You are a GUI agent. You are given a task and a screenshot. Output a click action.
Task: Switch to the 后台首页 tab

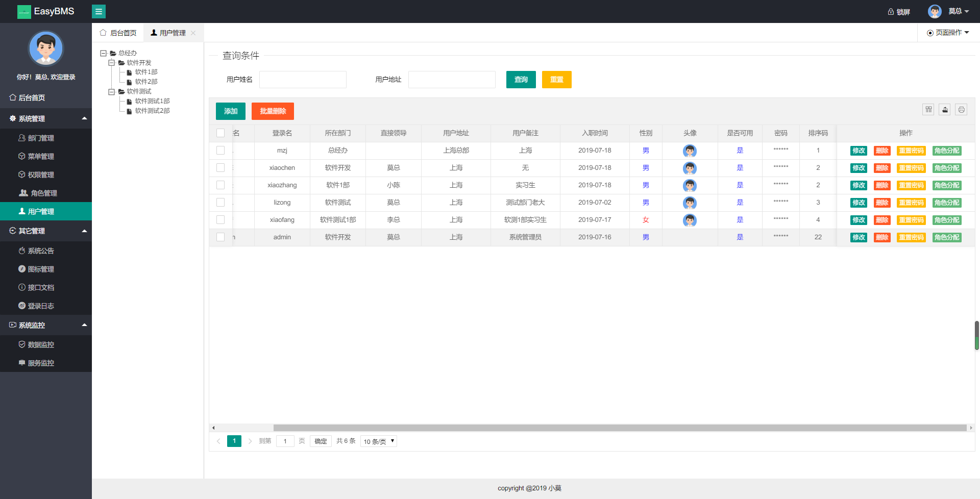118,33
